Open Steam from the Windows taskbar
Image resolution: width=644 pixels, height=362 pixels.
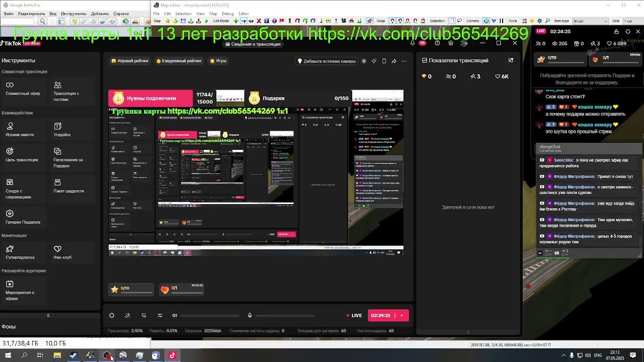tap(73, 355)
